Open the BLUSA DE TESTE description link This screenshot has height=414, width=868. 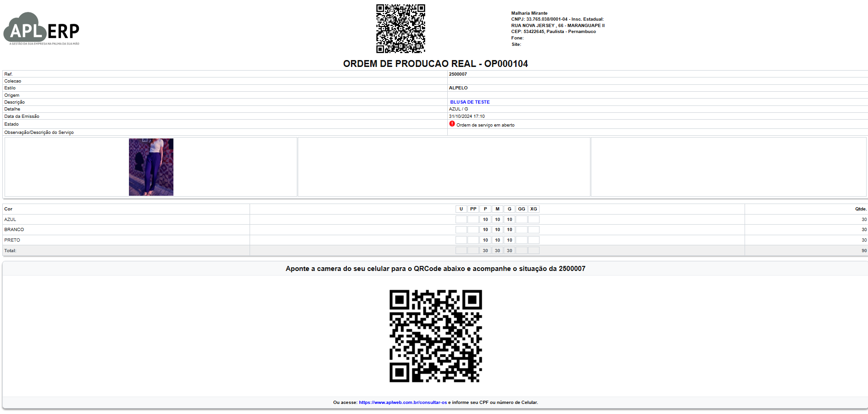coord(470,102)
